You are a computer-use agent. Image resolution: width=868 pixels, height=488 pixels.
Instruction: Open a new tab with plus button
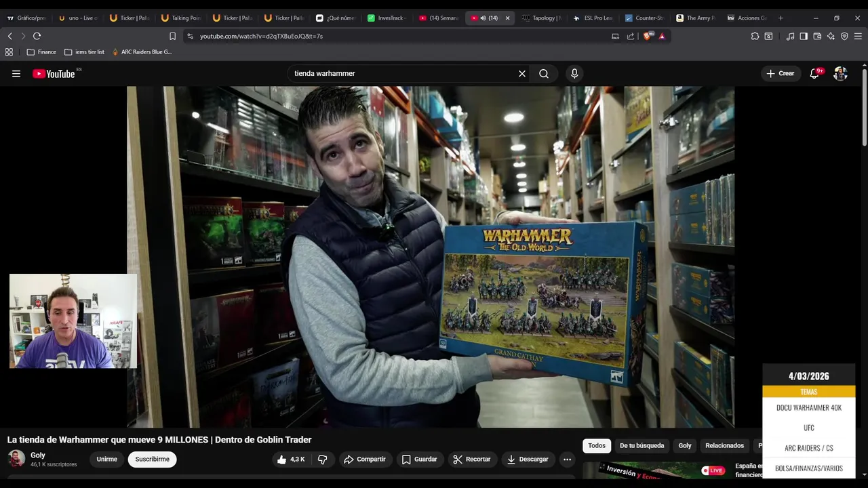point(781,18)
